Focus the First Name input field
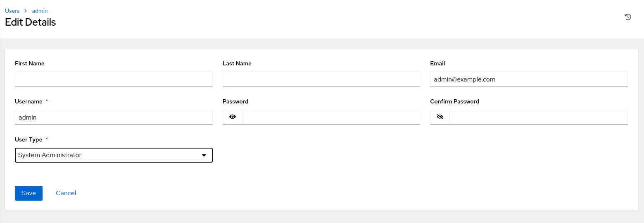Viewport: 644px width, 223px height. click(x=114, y=79)
